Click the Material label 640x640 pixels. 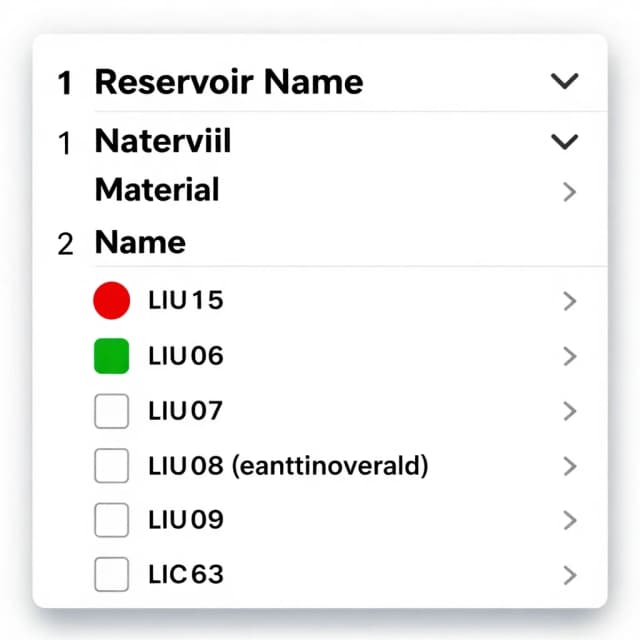157,190
